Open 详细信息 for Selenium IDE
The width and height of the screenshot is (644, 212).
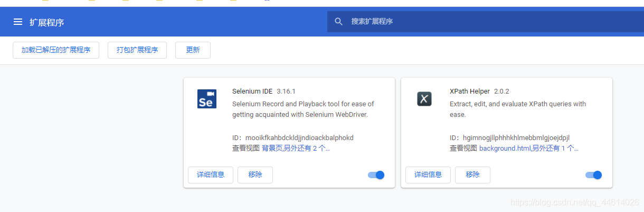click(211, 174)
